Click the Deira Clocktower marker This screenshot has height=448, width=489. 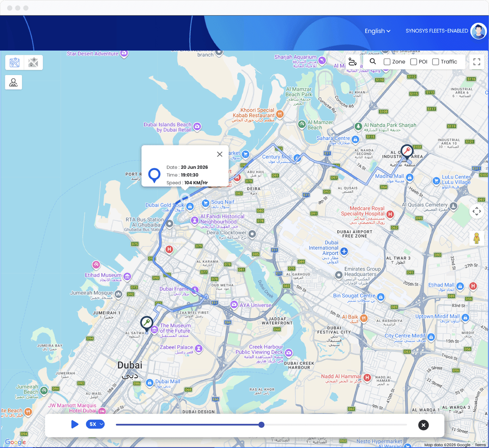tap(252, 234)
